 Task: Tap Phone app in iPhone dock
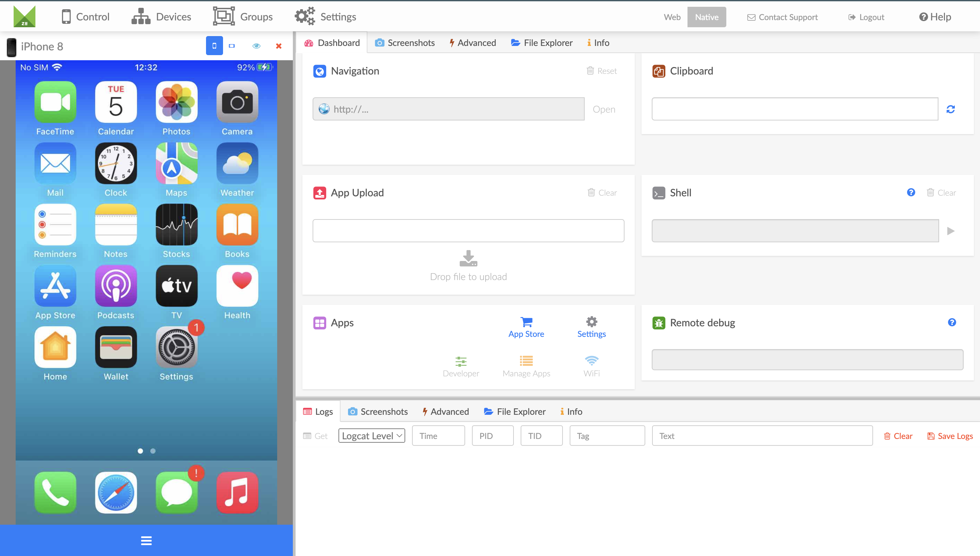click(55, 493)
